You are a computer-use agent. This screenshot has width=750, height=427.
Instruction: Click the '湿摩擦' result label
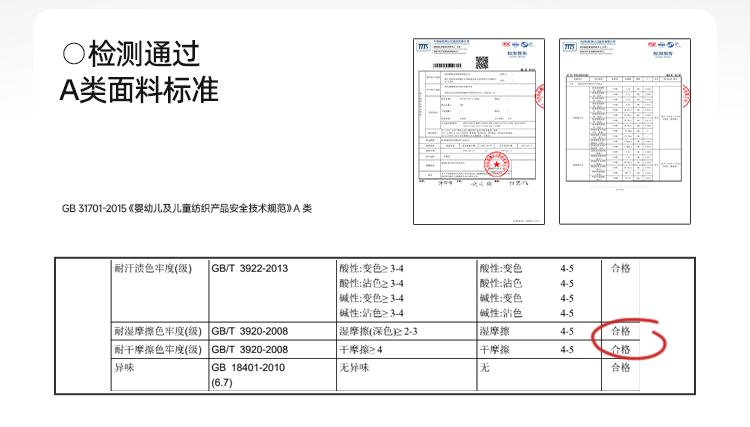[x=495, y=331]
